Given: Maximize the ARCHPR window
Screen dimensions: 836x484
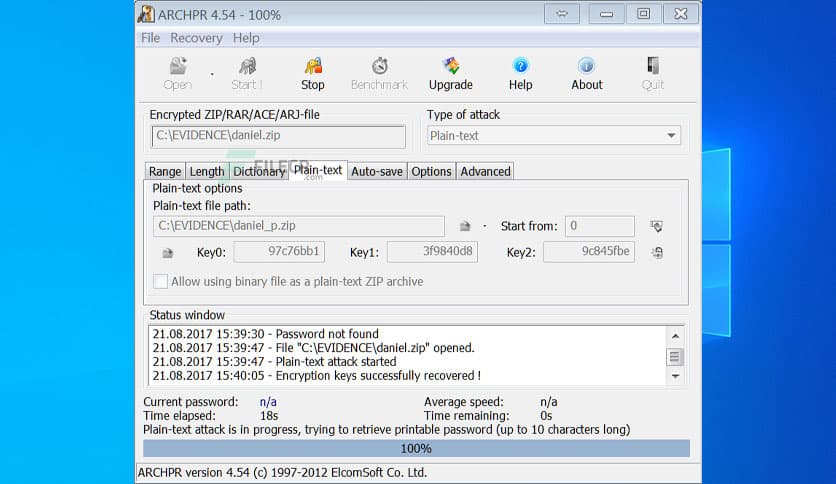Looking at the screenshot, I should coord(643,14).
